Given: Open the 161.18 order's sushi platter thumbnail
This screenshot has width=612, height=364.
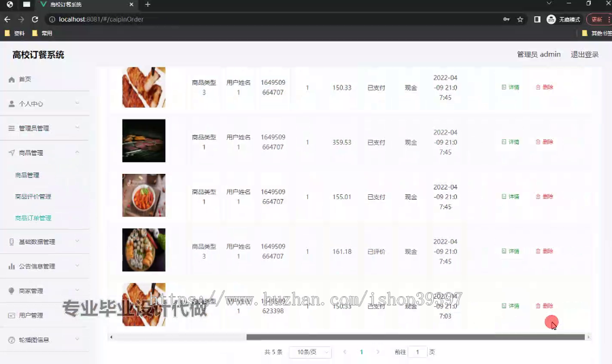Looking at the screenshot, I should click(143, 250).
